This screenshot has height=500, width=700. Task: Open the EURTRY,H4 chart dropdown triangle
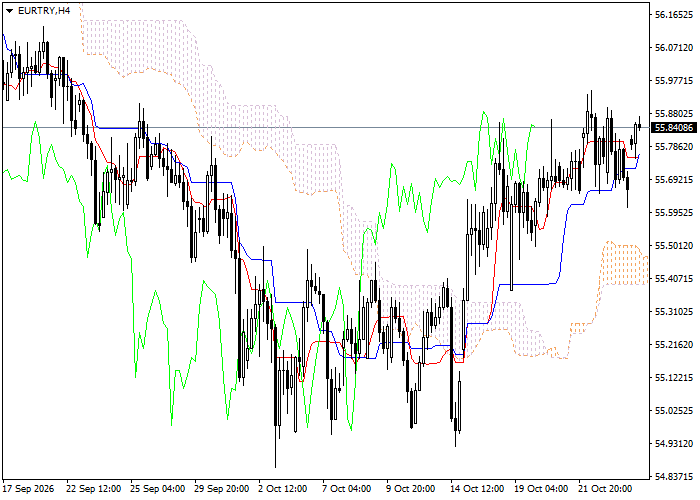point(9,11)
